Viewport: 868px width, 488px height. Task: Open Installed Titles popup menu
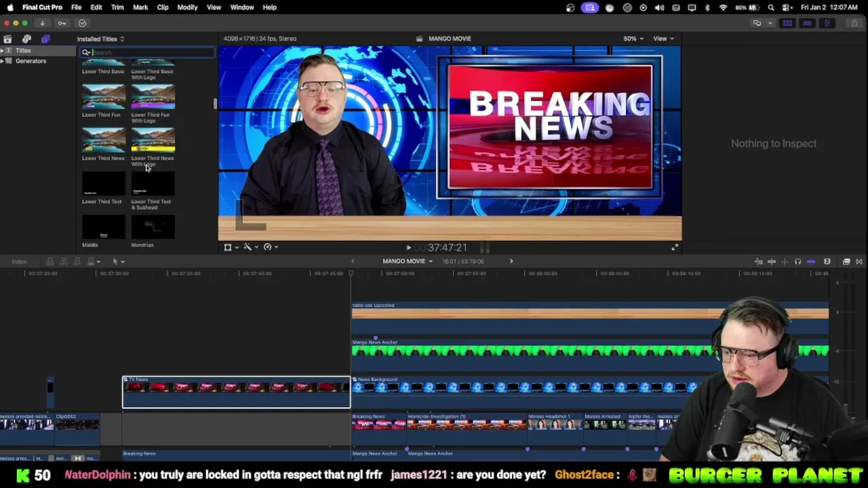click(100, 39)
